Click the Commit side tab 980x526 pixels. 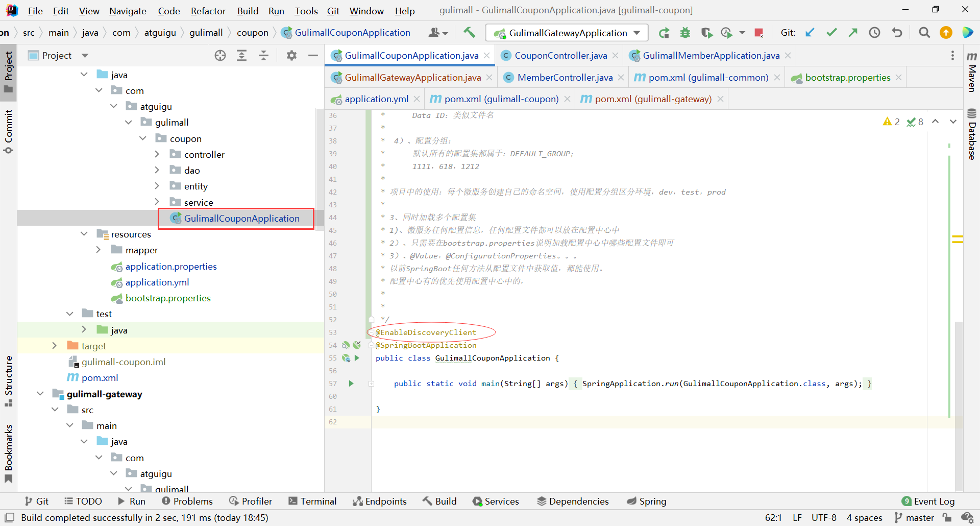8,131
